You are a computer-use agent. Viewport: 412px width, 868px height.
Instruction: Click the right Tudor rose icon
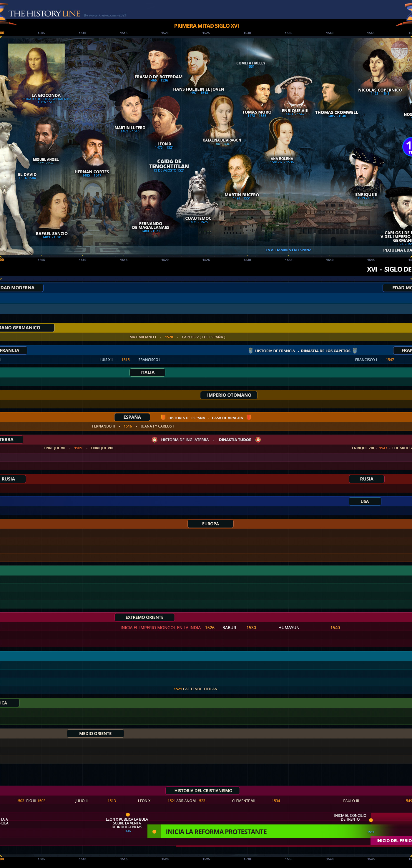click(x=258, y=440)
